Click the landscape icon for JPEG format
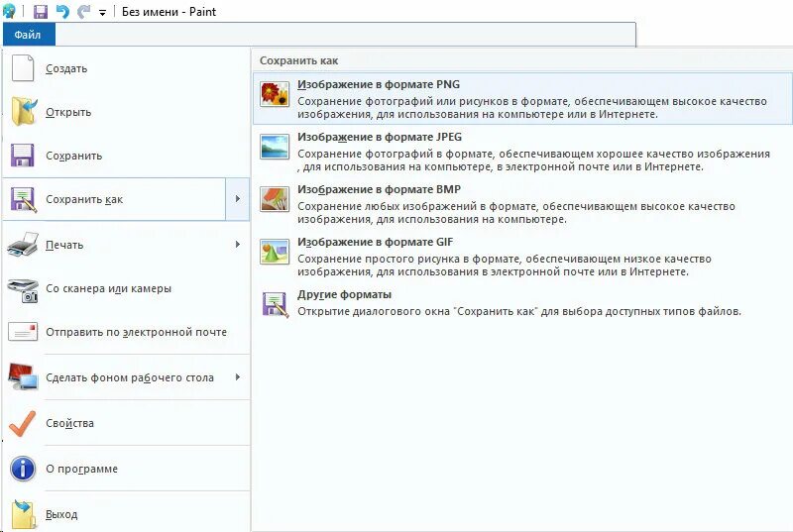This screenshot has width=793, height=532. pyautogui.click(x=275, y=147)
